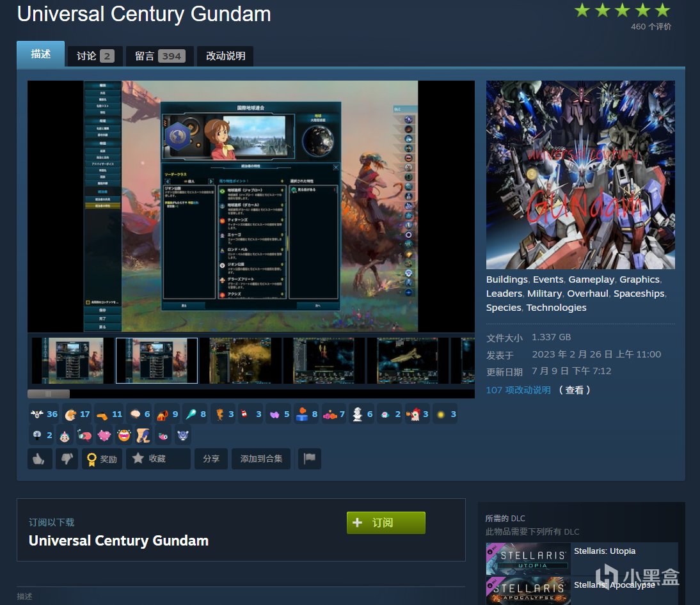
Task: Select the third thumbnail with yellow galaxy map
Action: [x=241, y=361]
